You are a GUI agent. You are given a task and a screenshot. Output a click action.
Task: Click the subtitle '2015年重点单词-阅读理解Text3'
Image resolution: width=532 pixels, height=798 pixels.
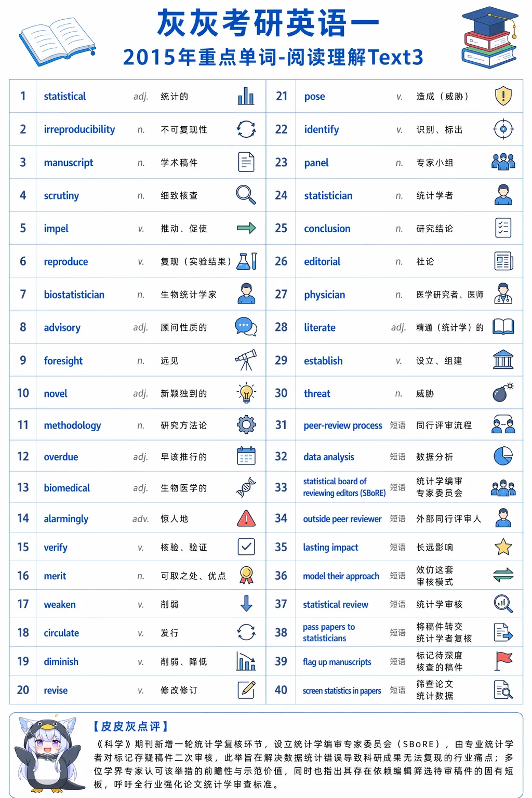(x=273, y=57)
